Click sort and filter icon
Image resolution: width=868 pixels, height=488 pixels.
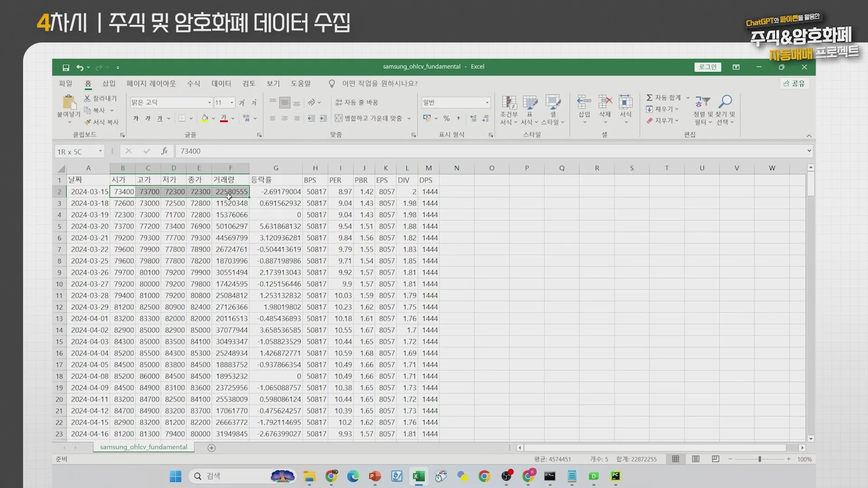tap(703, 102)
